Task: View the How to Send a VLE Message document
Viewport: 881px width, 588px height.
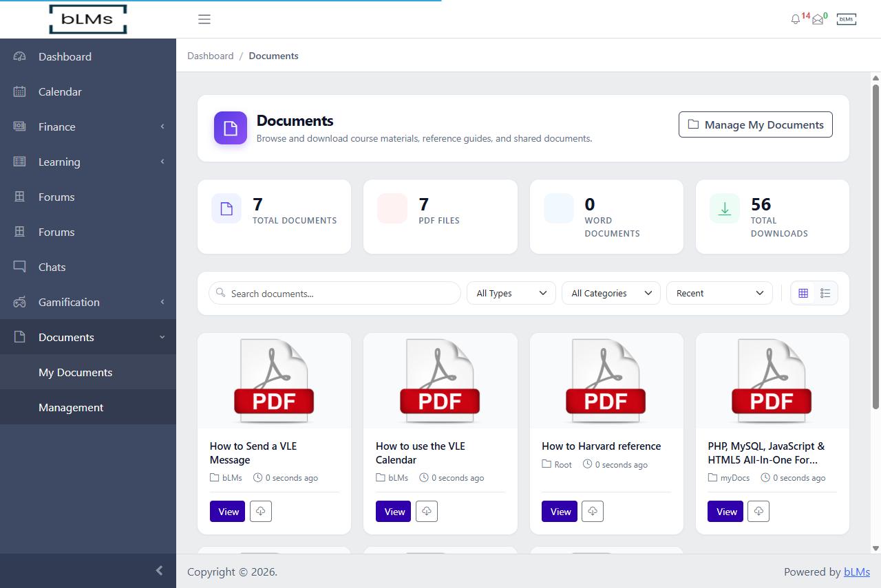Action: 228,511
